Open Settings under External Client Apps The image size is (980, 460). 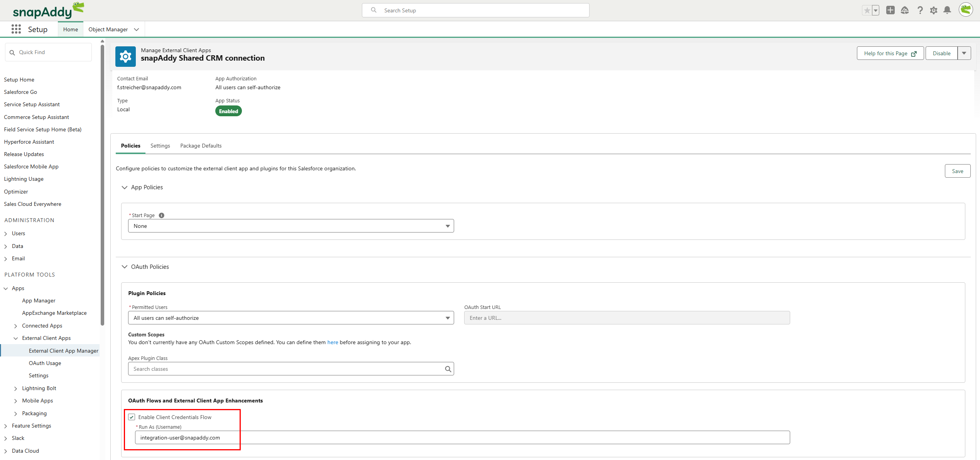(39, 375)
